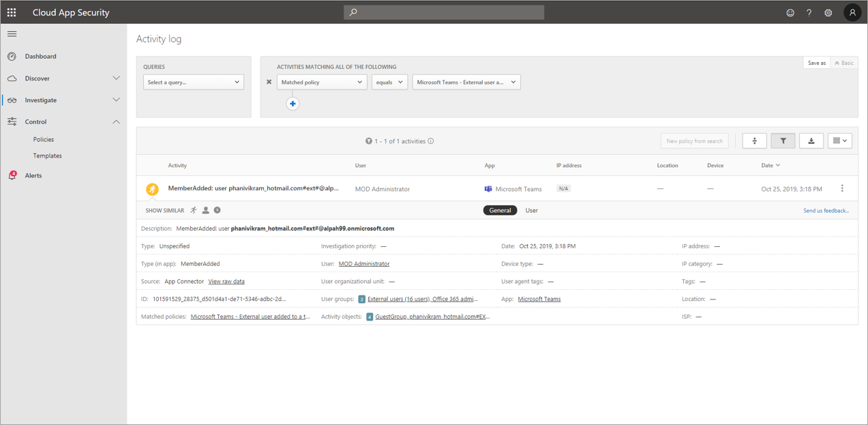
Task: Collapse the Control section in sidebar
Action: point(116,121)
